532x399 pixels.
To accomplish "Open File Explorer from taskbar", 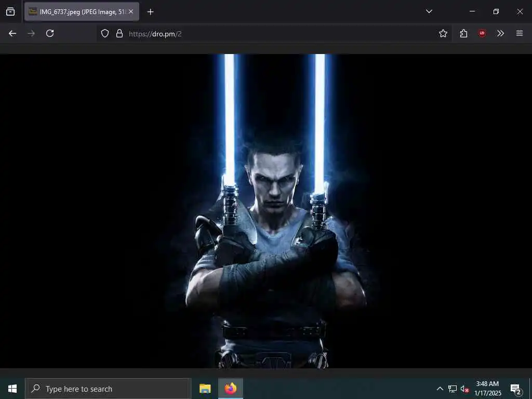I will [x=205, y=389].
